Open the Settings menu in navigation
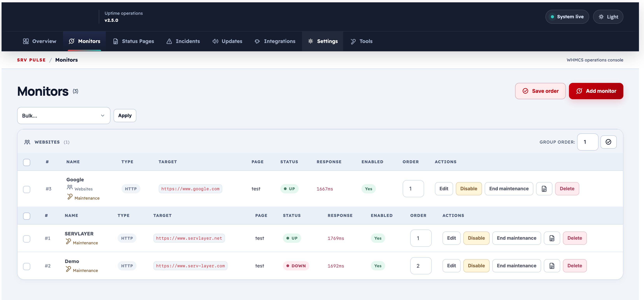 323,41
